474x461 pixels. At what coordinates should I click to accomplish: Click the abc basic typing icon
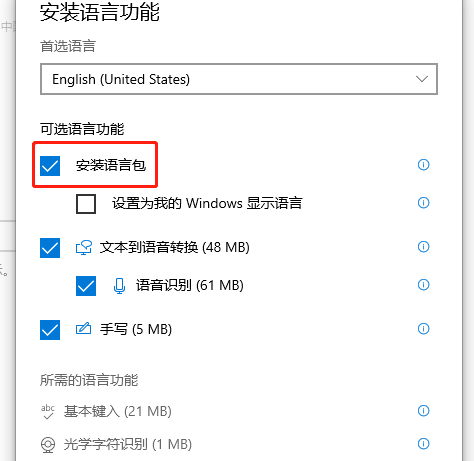(x=48, y=412)
